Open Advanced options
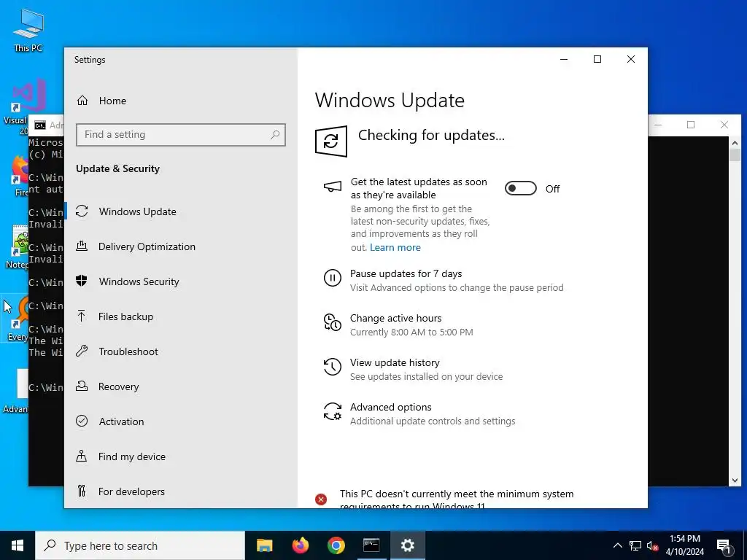747x560 pixels. 391,407
